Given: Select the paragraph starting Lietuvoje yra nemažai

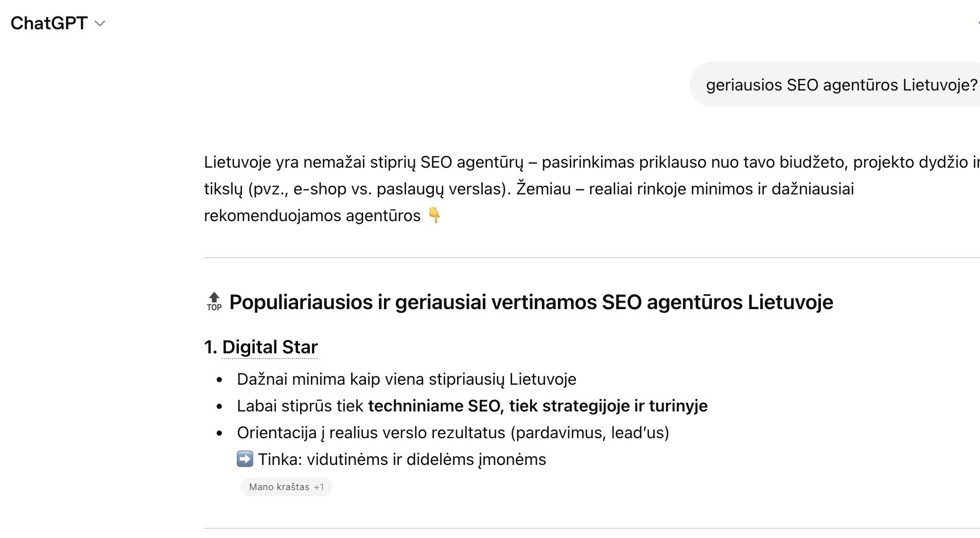Looking at the screenshot, I should 515,188.
